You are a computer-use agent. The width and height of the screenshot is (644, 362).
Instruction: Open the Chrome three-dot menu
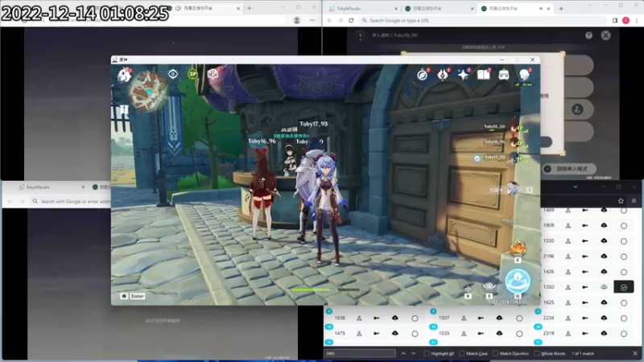[637, 20]
